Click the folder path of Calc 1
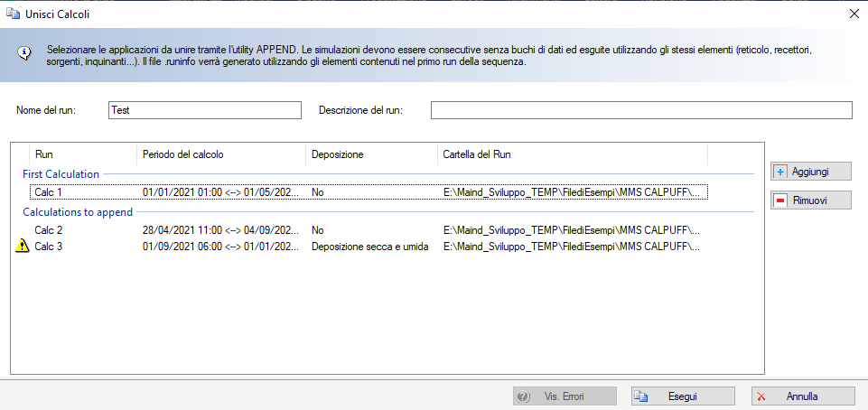 (571, 192)
